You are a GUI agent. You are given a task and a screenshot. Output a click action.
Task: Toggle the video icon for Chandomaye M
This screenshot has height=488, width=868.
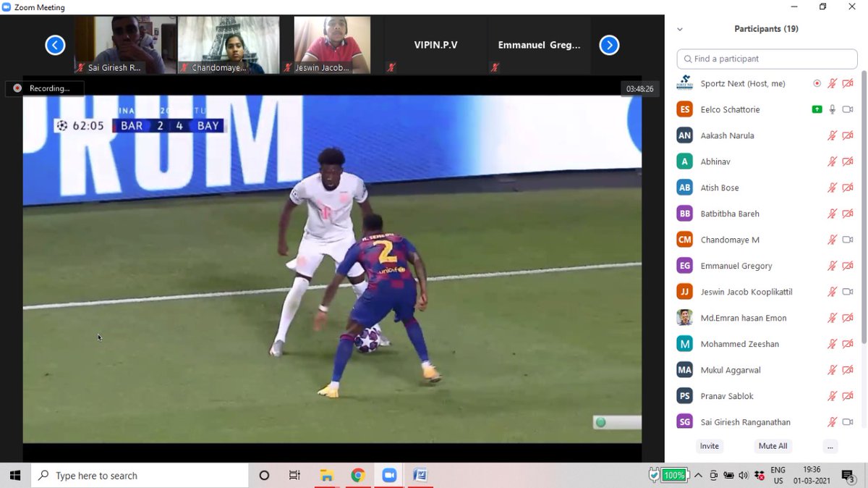point(848,240)
